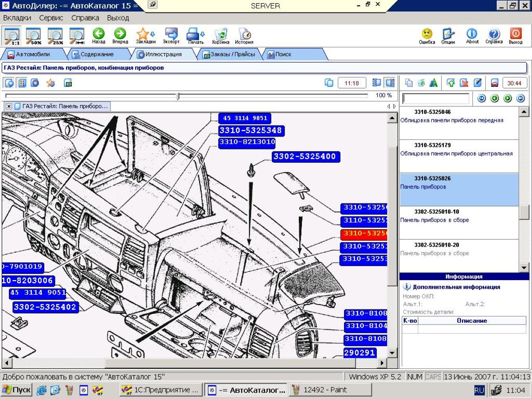Click the illustration zoom slider handle

(x=178, y=96)
